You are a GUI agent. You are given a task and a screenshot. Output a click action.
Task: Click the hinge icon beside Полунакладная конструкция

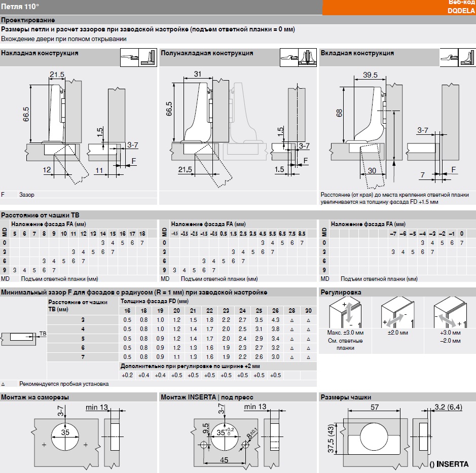(x=289, y=58)
